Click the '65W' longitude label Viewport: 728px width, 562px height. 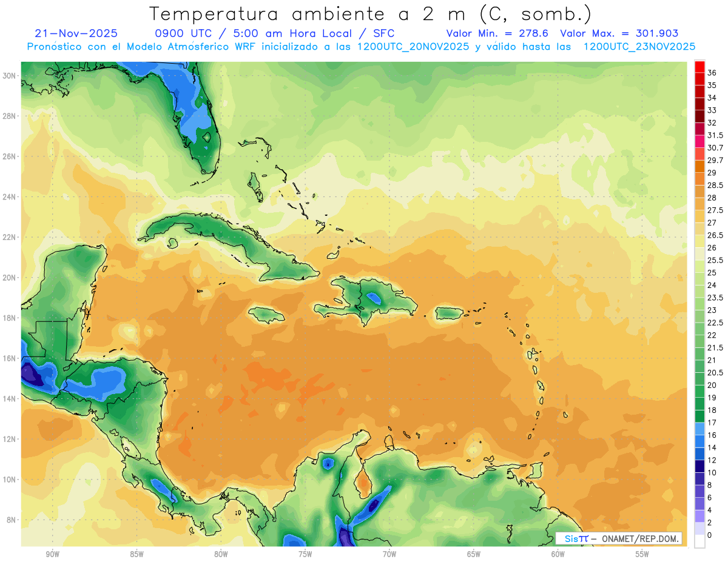pyautogui.click(x=474, y=554)
